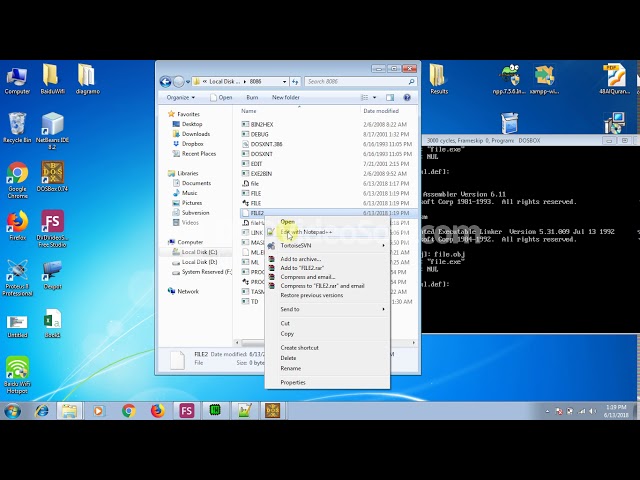Open Firefox from the taskbar
Image resolution: width=640 pixels, height=480 pixels.
click(158, 411)
